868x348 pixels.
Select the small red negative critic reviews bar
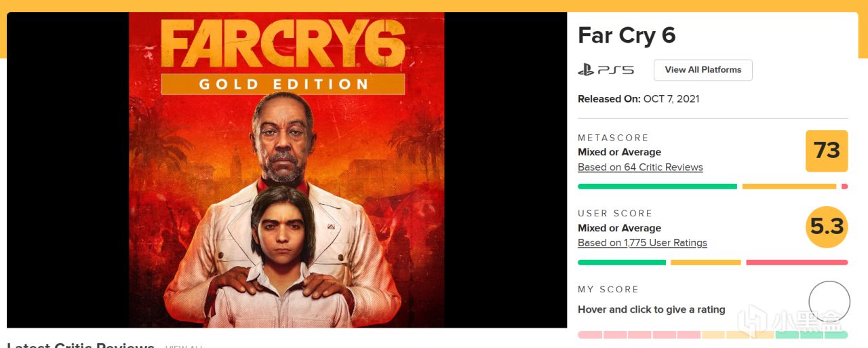pos(844,187)
